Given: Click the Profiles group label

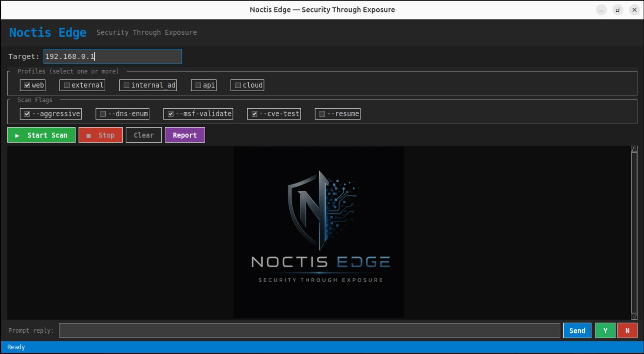Looking at the screenshot, I should pos(68,71).
